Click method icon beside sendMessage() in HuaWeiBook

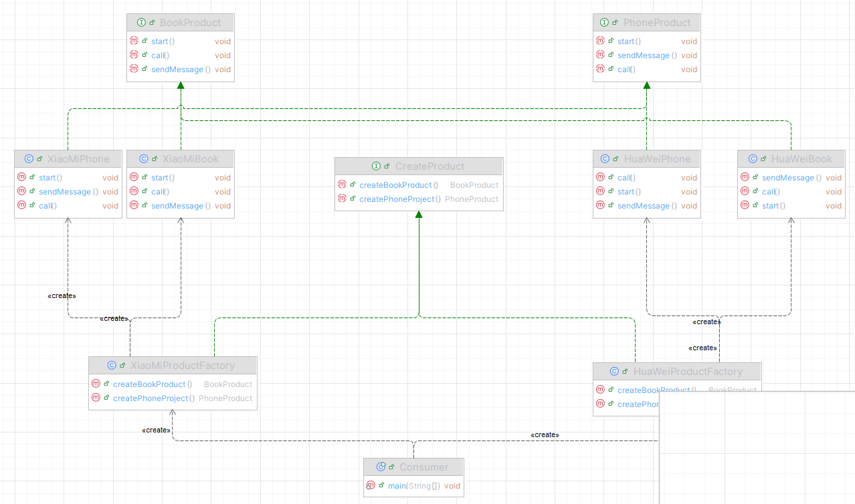[745, 177]
